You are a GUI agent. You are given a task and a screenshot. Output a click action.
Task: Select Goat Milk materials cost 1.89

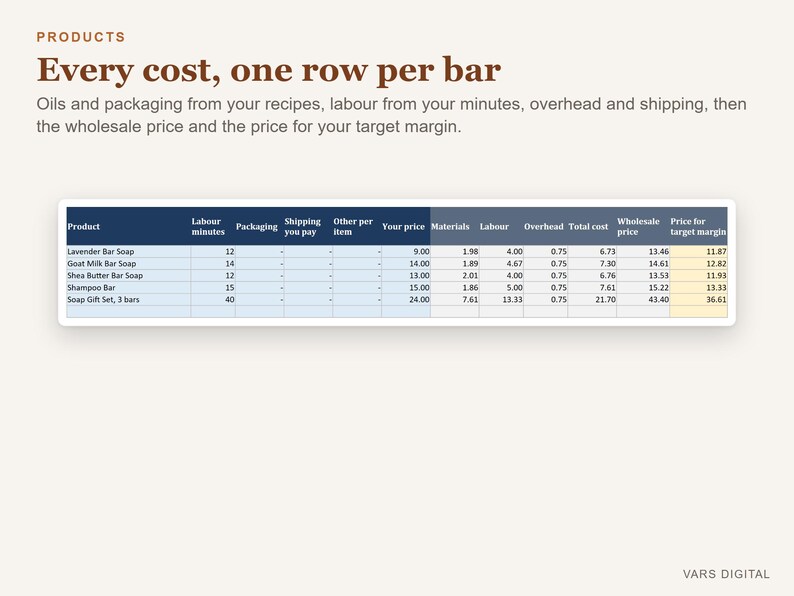455,264
